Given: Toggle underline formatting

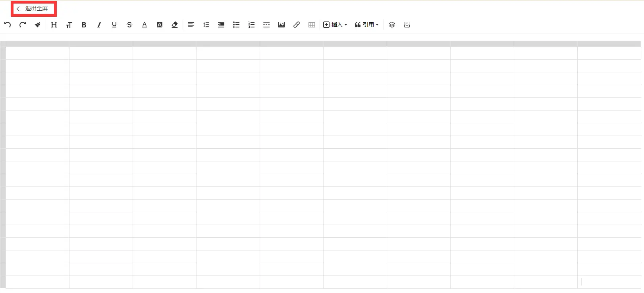Looking at the screenshot, I should coord(114,25).
